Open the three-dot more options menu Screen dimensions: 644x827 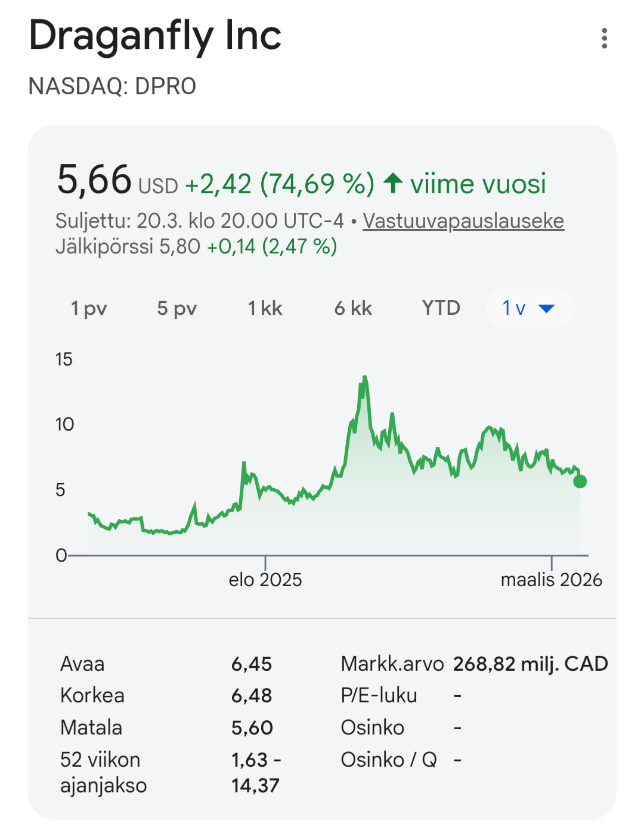point(604,38)
